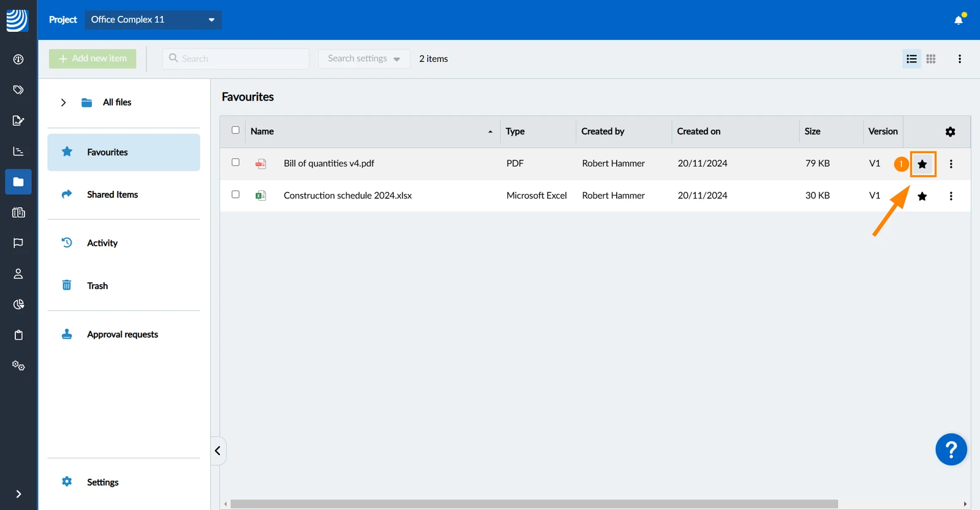Image resolution: width=980 pixels, height=510 pixels.
Task: Open the buildings icon in left rail
Action: pyautogui.click(x=18, y=212)
